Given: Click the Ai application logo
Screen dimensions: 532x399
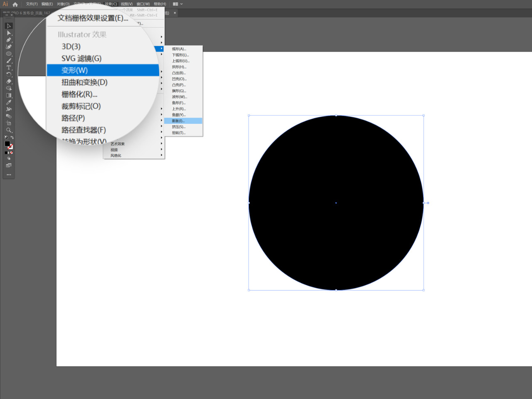Looking at the screenshot, I should [5, 4].
